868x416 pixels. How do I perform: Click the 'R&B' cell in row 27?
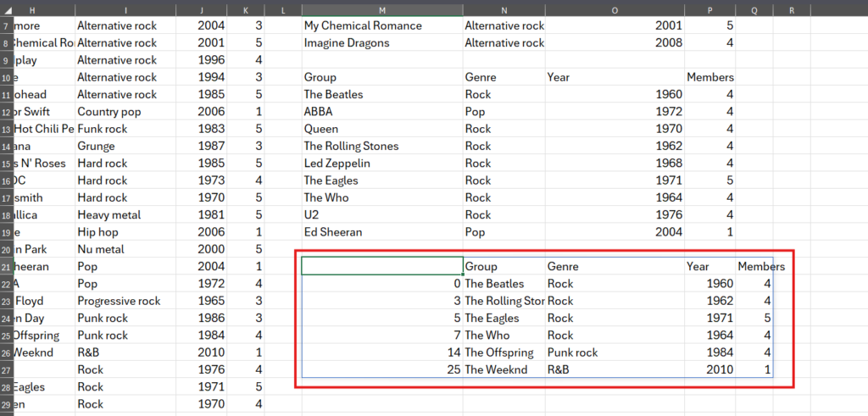(x=615, y=369)
